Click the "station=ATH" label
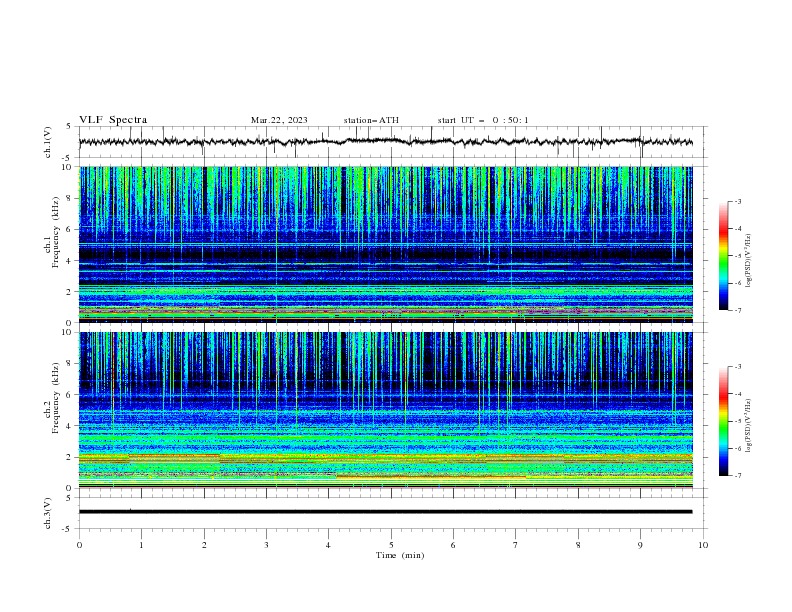Image resolution: width=792 pixels, height=612 pixels. tap(371, 120)
